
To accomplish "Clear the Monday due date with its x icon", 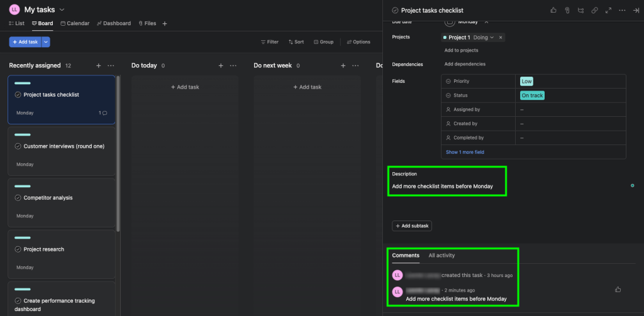I will [x=486, y=22].
